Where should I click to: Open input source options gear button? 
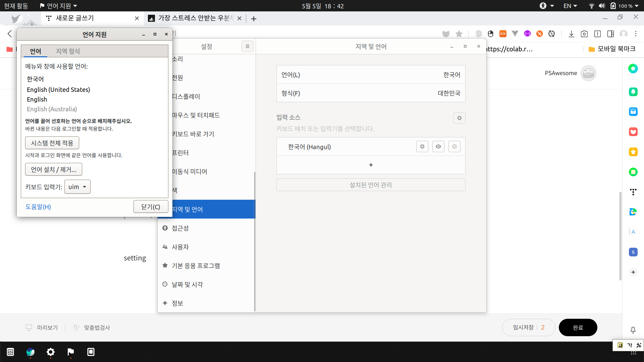coord(459,118)
